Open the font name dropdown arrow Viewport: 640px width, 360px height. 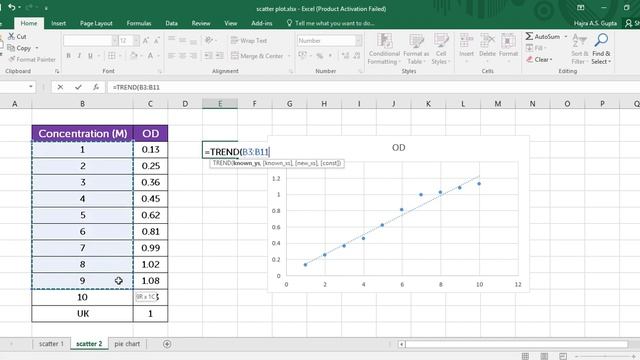pos(115,40)
